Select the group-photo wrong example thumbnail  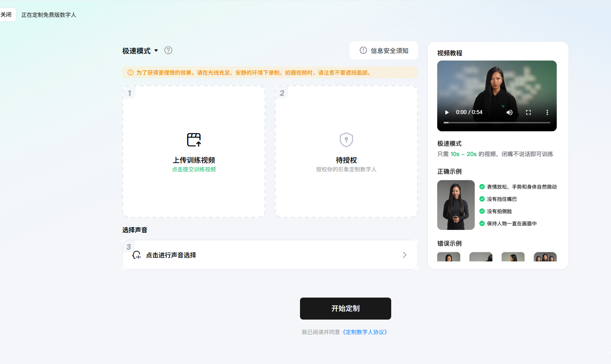pos(545,257)
